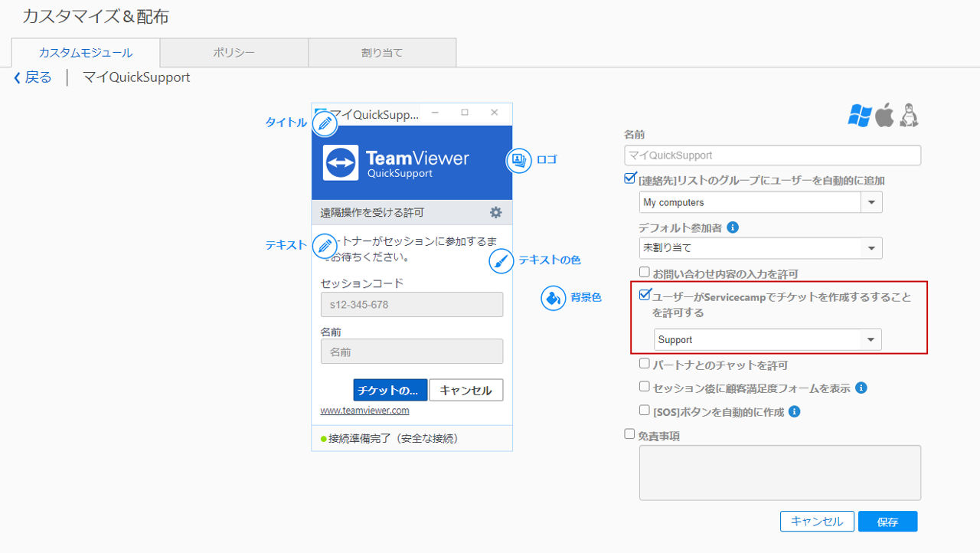The image size is (980, 553).
Task: Open the My computers group dropdown
Action: (x=761, y=202)
